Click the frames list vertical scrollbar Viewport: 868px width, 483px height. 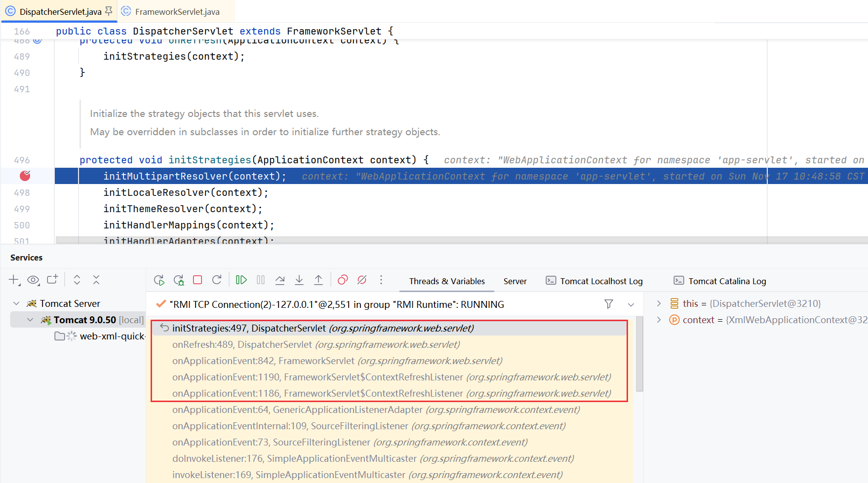tap(639, 354)
